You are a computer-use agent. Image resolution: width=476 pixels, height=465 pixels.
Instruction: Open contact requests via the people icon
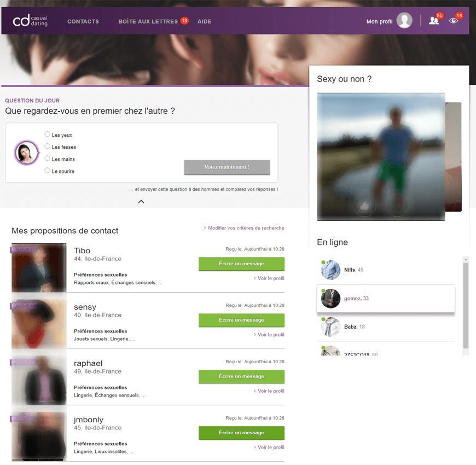434,21
